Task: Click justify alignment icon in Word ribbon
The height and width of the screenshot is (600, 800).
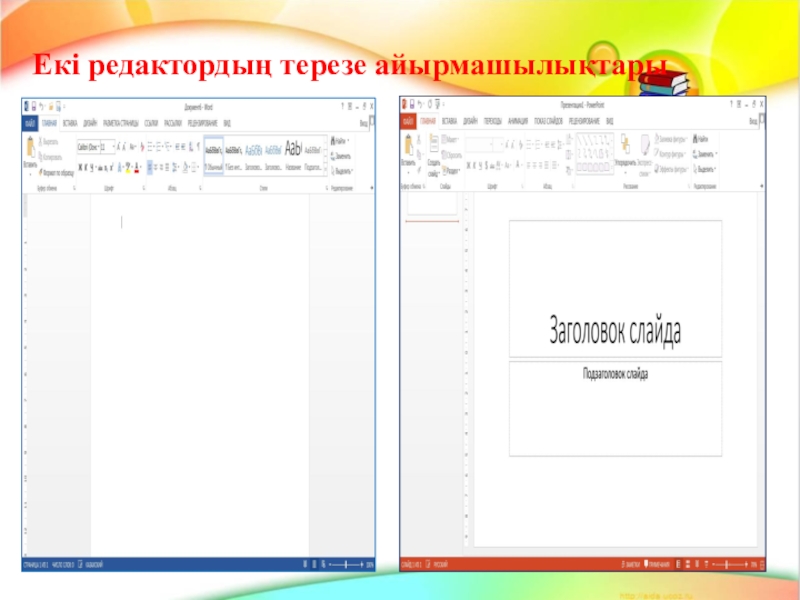Action: pos(167,167)
